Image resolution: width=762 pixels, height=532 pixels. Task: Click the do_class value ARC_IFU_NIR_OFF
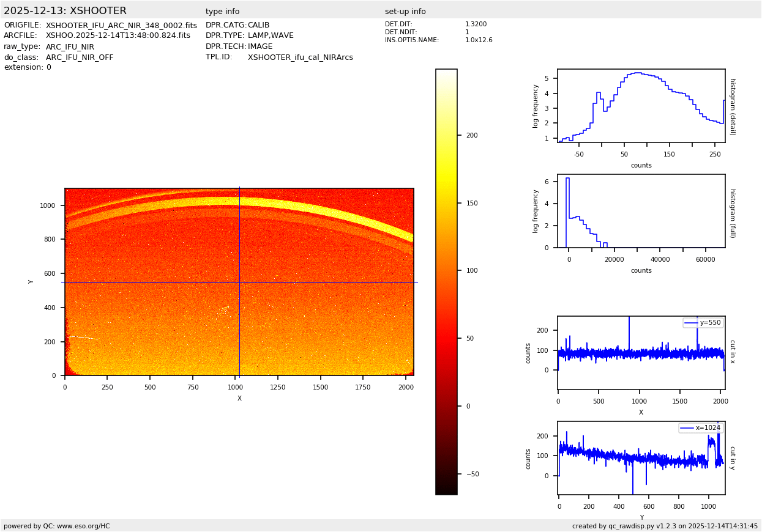[80, 57]
